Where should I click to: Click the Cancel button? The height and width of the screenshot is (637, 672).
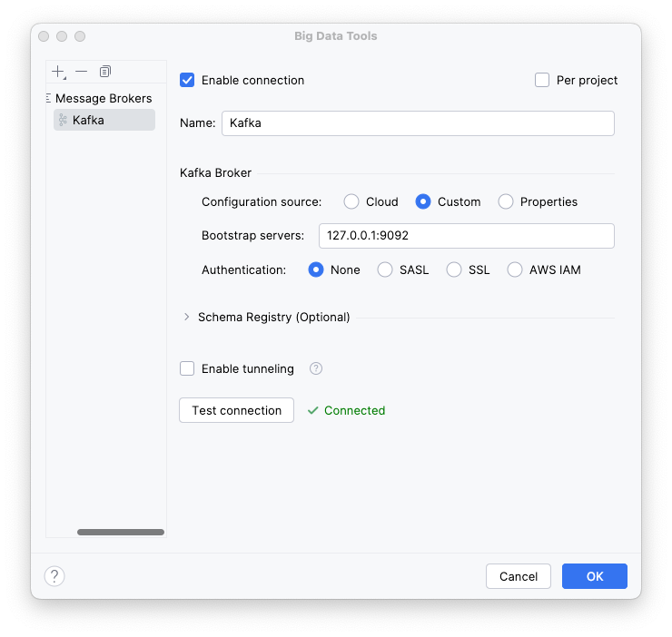point(519,576)
